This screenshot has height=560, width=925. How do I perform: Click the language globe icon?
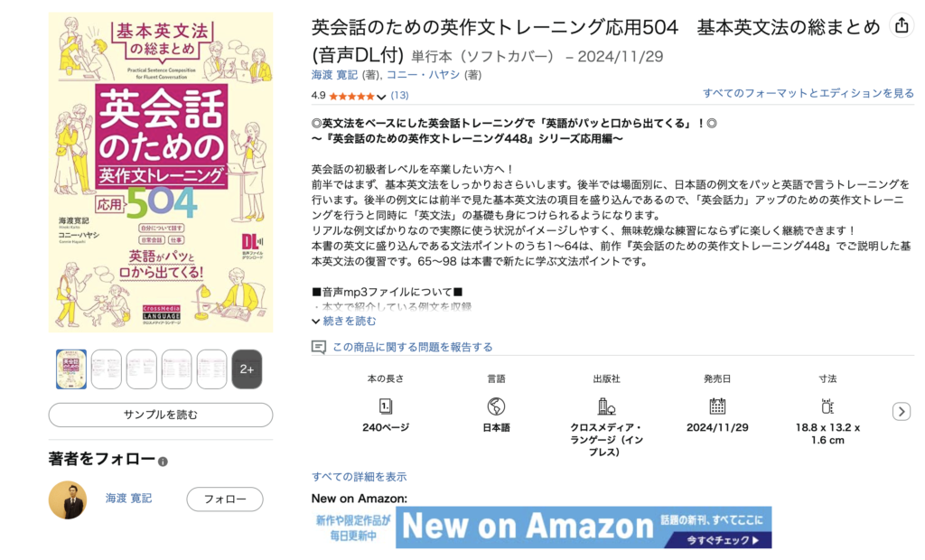(496, 406)
